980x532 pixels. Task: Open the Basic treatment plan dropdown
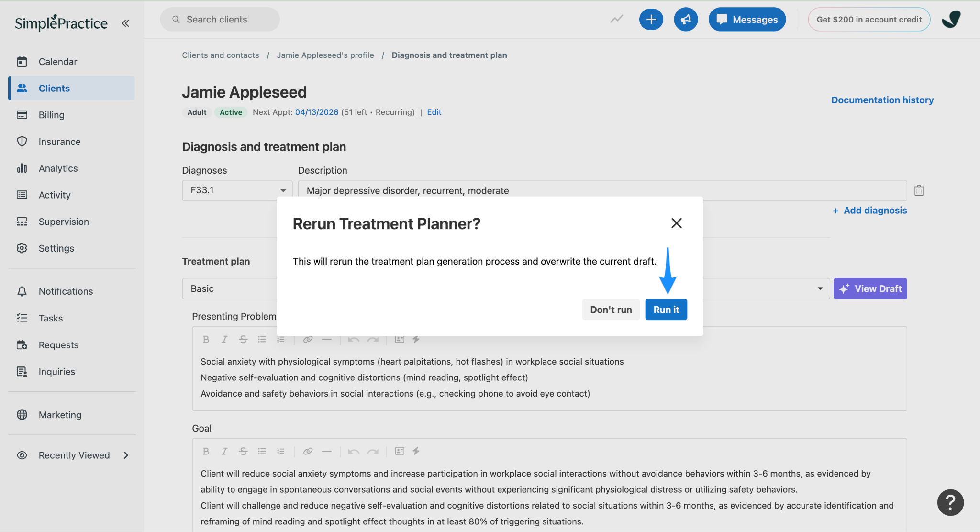506,288
